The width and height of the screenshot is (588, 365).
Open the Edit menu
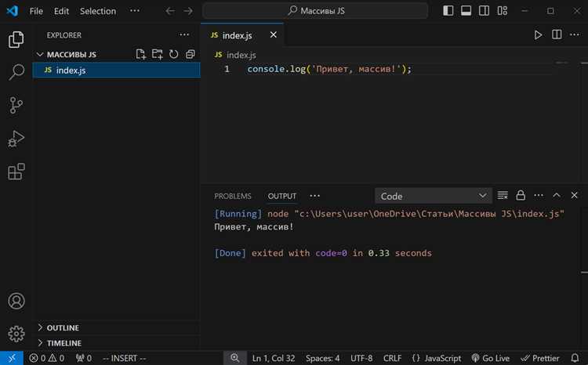pos(61,11)
